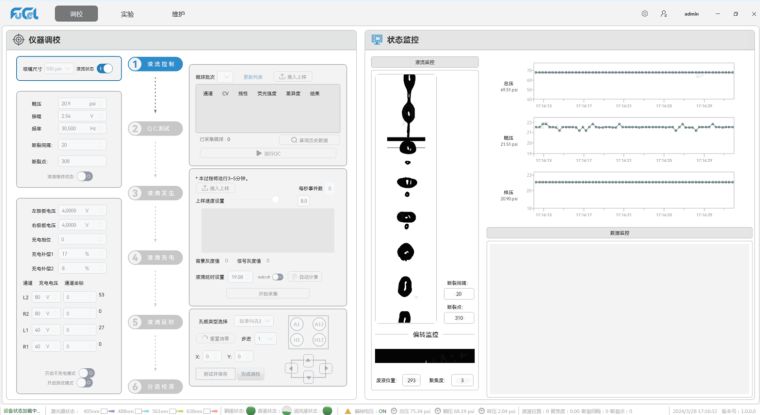Click the 数值监控 header button
Screen dimensions: 760x415
pyautogui.click(x=619, y=232)
